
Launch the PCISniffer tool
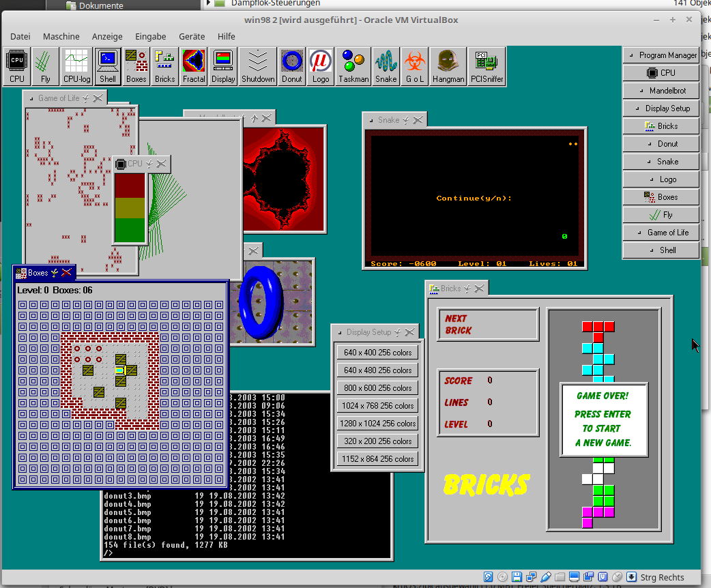tap(487, 66)
